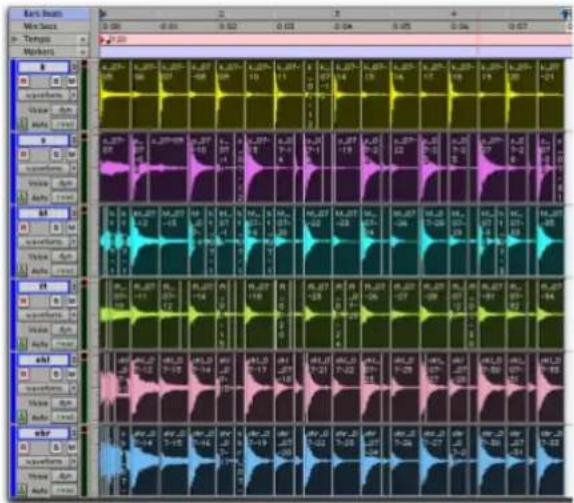Solo the cyan waveform track
The height and width of the screenshot is (503, 574).
tap(56, 227)
